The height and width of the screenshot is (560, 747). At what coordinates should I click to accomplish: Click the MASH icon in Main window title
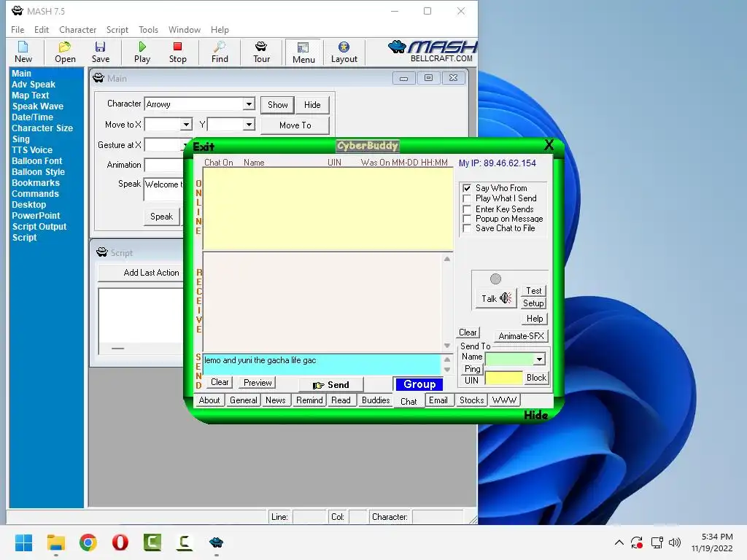[98, 78]
